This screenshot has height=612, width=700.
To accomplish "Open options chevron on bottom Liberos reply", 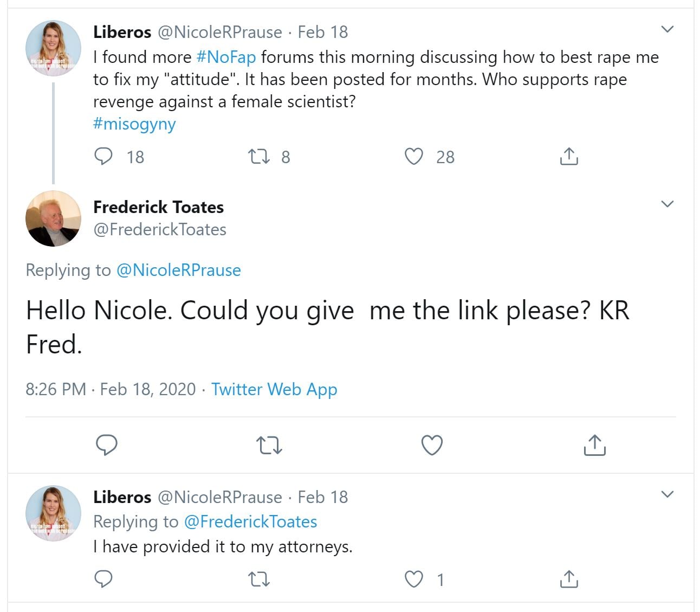I will 667,494.
